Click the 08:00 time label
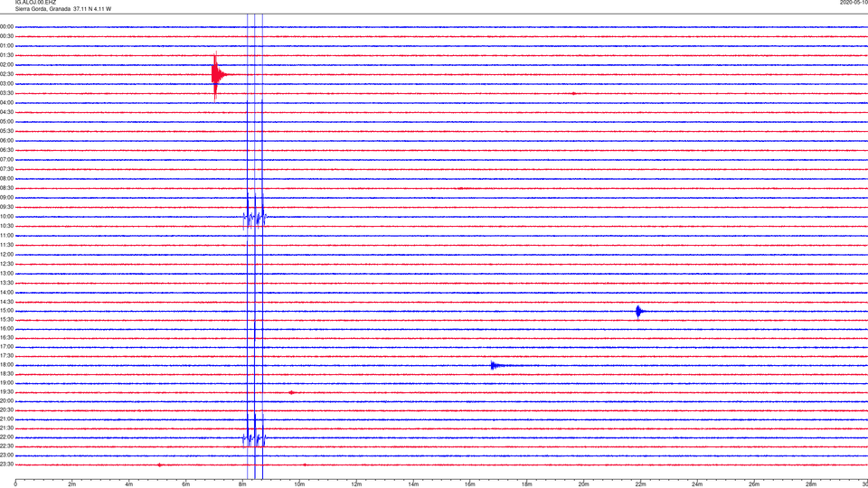Viewport: 868px width, 488px height. click(7, 179)
